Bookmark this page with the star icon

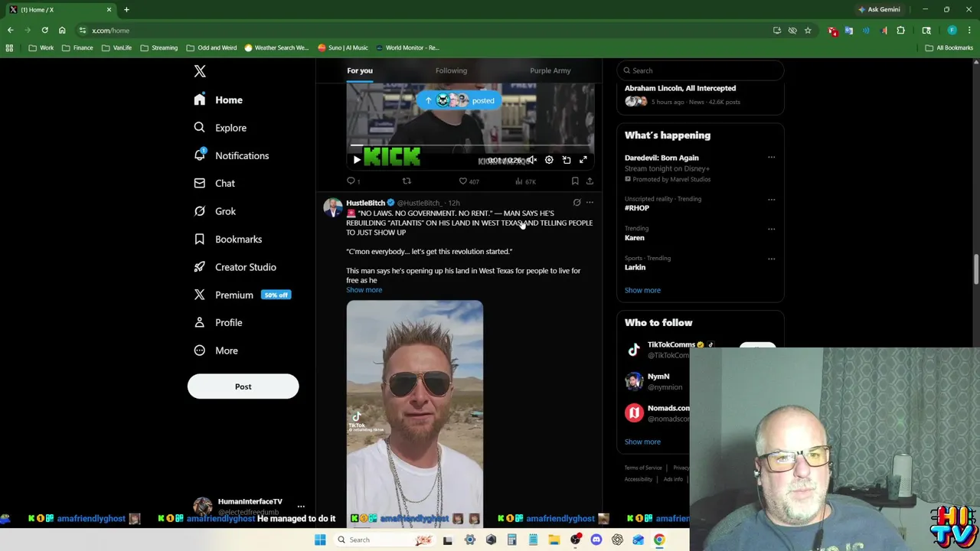point(808,31)
